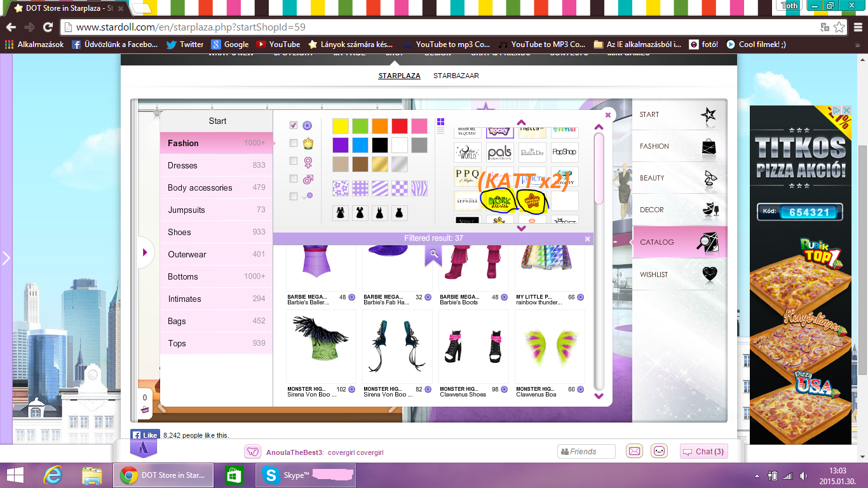Click the Windows Start button
This screenshot has width=868, height=488.
pos(15,475)
